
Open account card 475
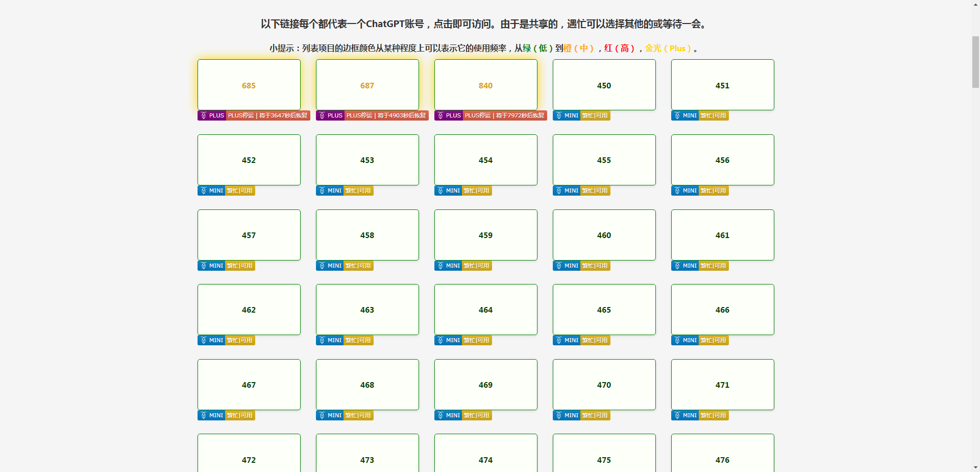(x=604, y=453)
